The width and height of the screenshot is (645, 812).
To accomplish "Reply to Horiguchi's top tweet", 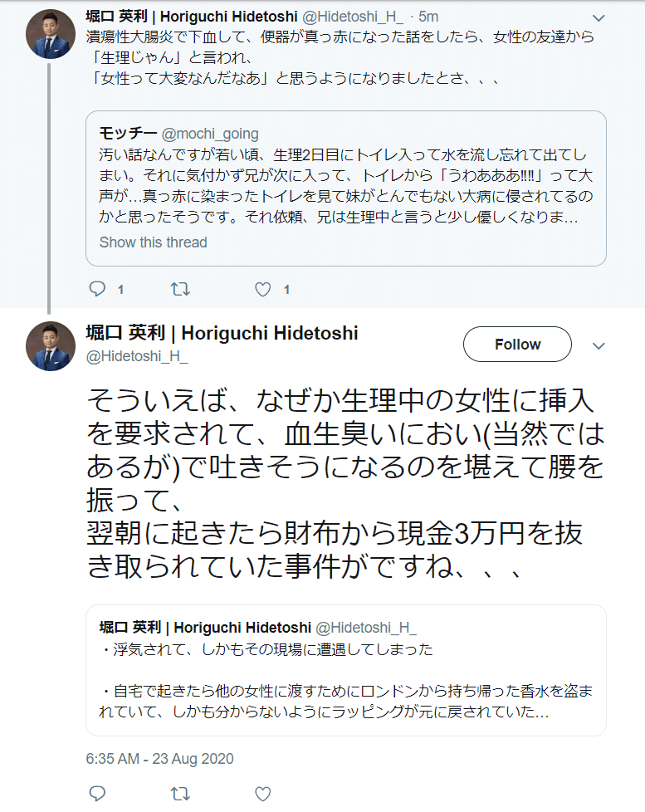I will pos(97,288).
